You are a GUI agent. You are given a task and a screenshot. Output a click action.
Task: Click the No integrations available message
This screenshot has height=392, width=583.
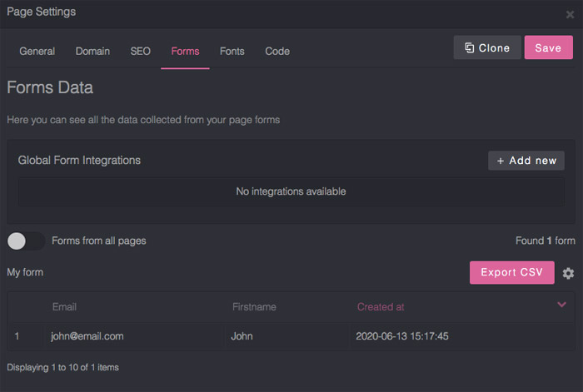tap(291, 191)
